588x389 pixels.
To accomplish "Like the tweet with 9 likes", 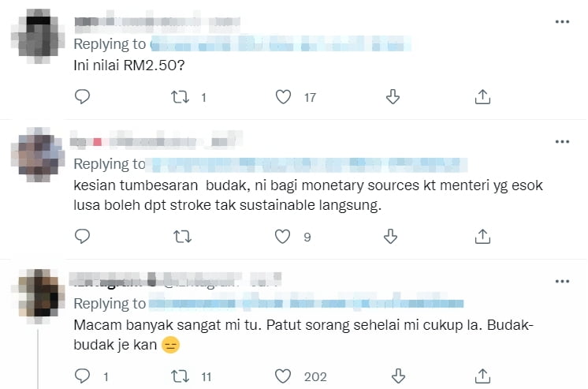I will pyautogui.click(x=282, y=237).
